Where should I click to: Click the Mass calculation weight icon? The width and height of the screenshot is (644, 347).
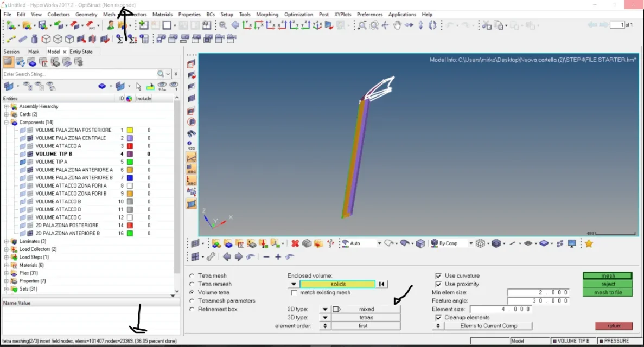(35, 39)
